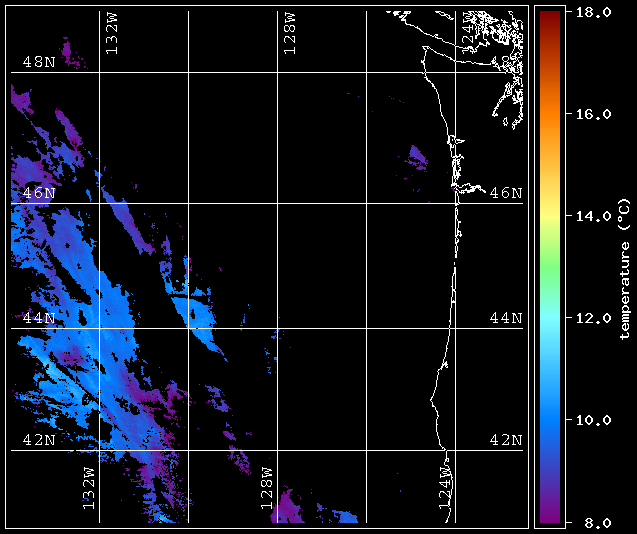Screen dimensions: 637x534
Task: Click the 48N latitude label
Action: (39, 62)
